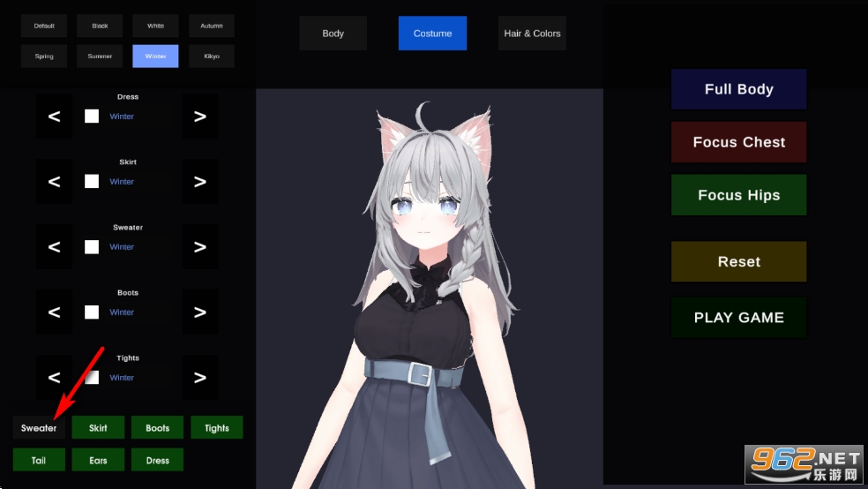Screen dimensions: 868x489
Task: Select the Autumn costume preset
Action: [212, 26]
